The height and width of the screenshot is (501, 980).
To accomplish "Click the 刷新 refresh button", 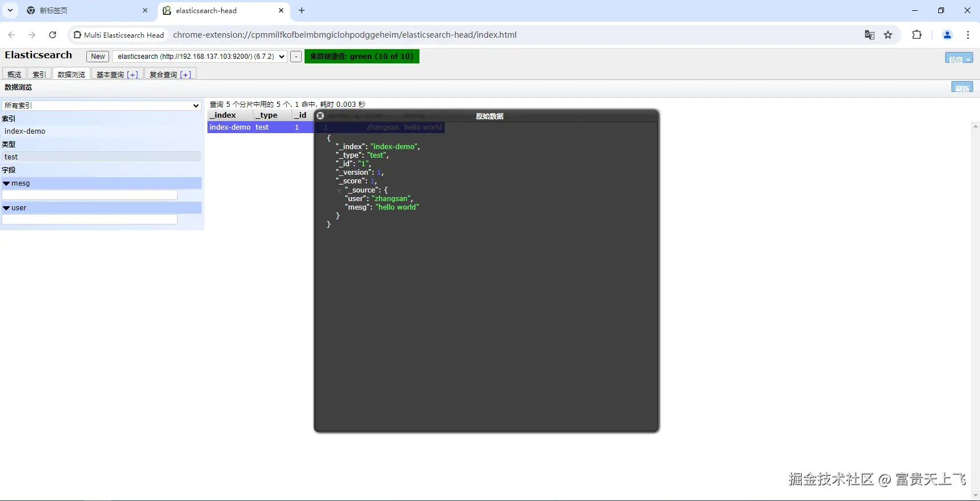I will (x=962, y=87).
